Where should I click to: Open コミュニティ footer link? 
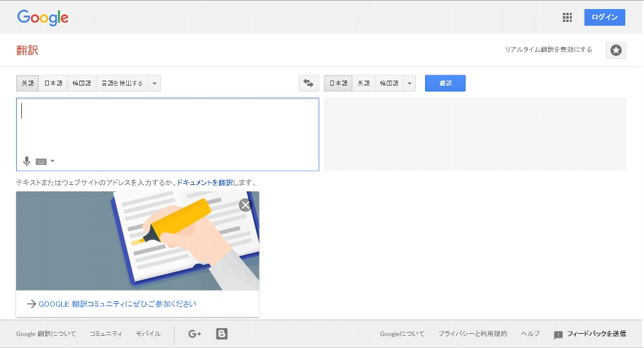pos(106,334)
